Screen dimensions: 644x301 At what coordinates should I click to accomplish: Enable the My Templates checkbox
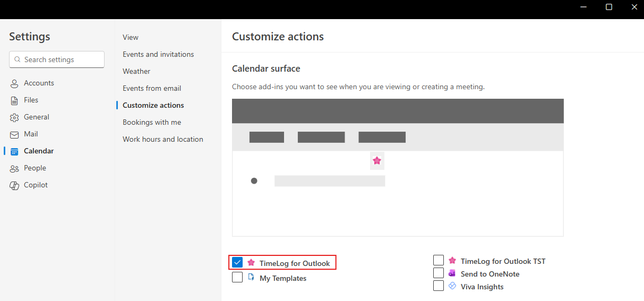tap(237, 277)
